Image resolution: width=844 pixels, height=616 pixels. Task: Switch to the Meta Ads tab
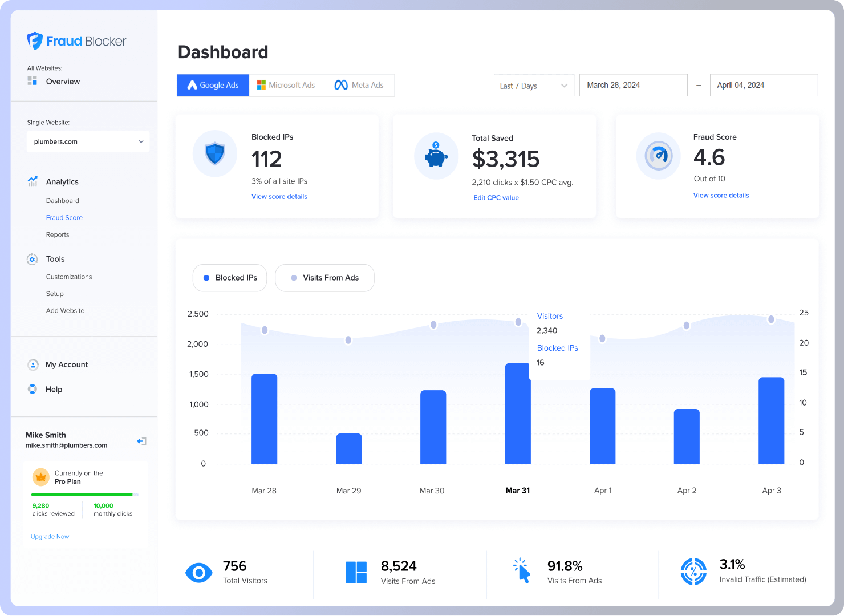tap(358, 85)
